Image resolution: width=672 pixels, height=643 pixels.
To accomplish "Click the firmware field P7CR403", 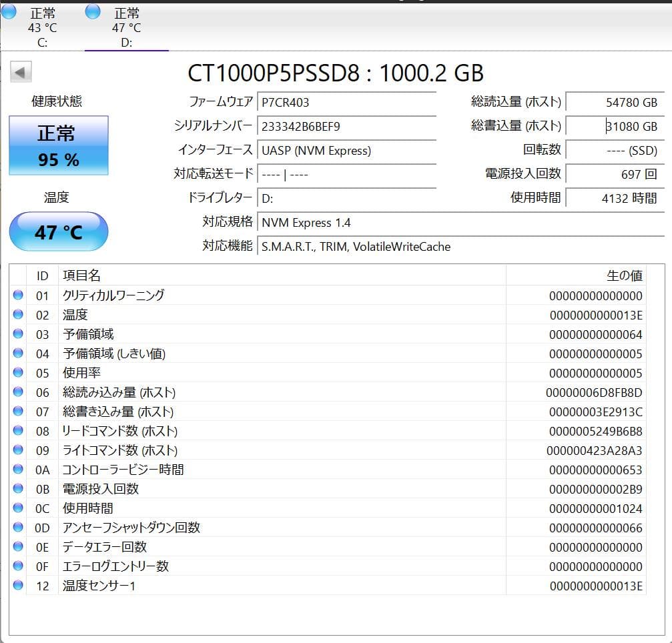I will 347,102.
